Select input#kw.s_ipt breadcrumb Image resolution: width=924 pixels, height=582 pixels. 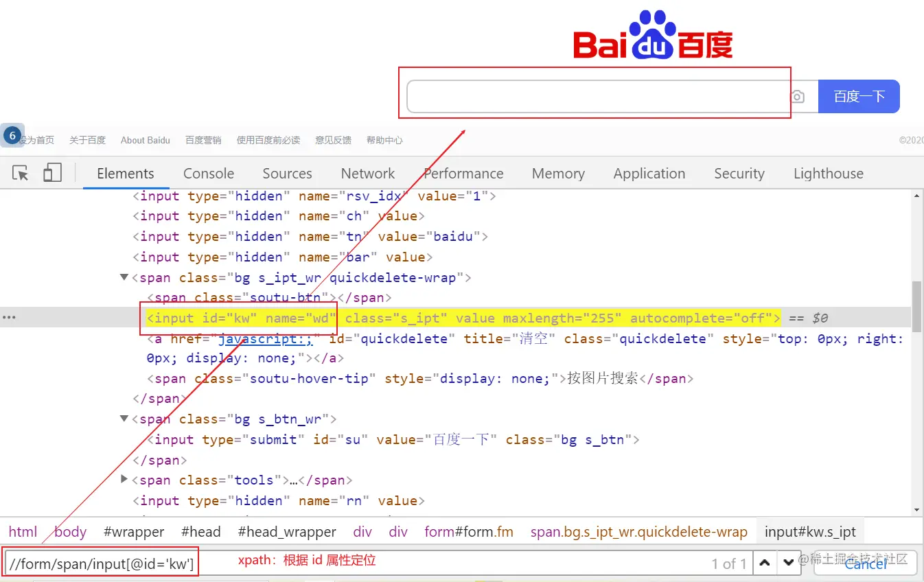811,532
